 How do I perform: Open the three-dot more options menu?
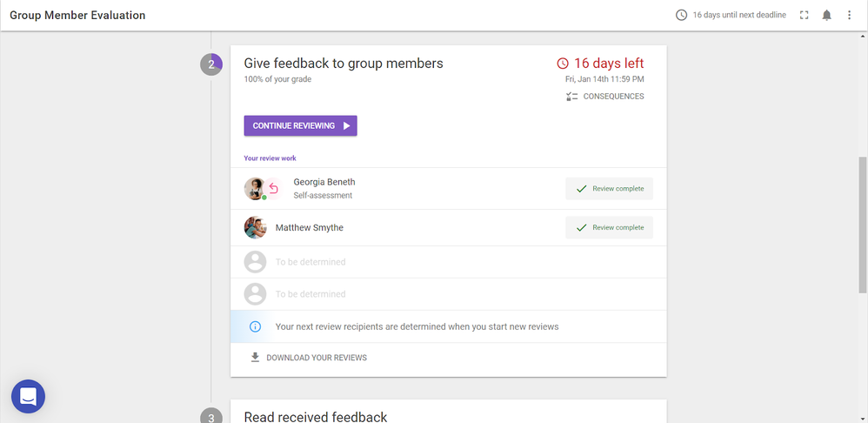(x=850, y=16)
